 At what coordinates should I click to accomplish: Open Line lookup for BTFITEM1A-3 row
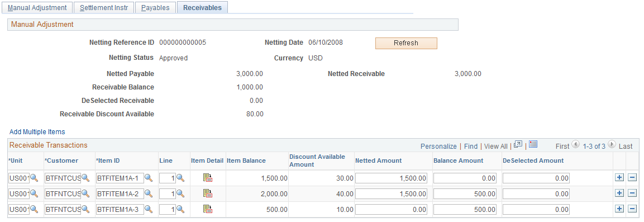tap(180, 209)
